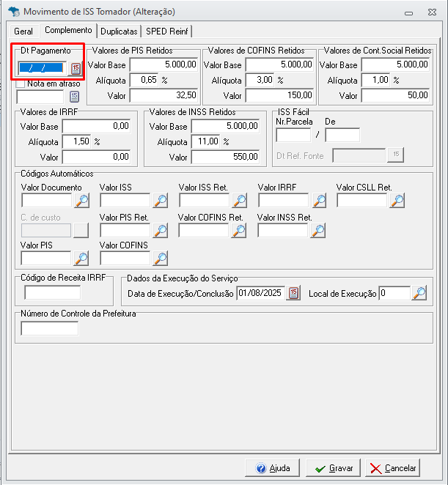Focus the Dt Pagamento date field
Screen dimensions: 448x485
(42, 68)
